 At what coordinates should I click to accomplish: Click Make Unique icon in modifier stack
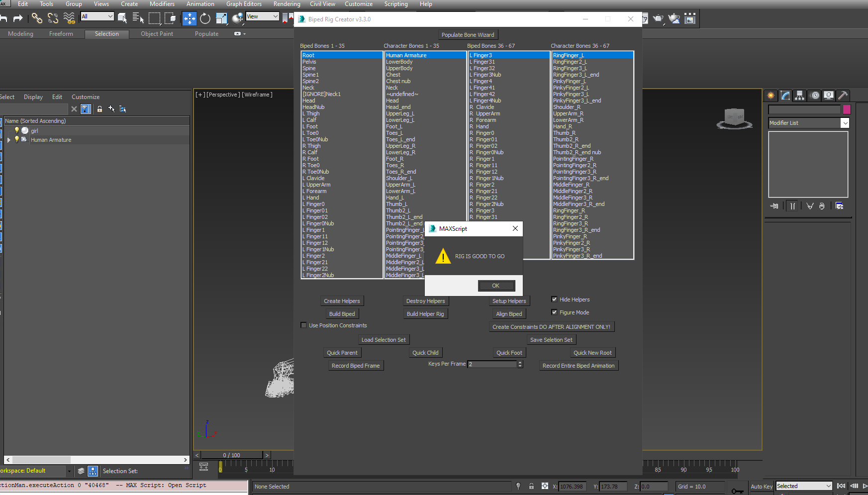(810, 206)
